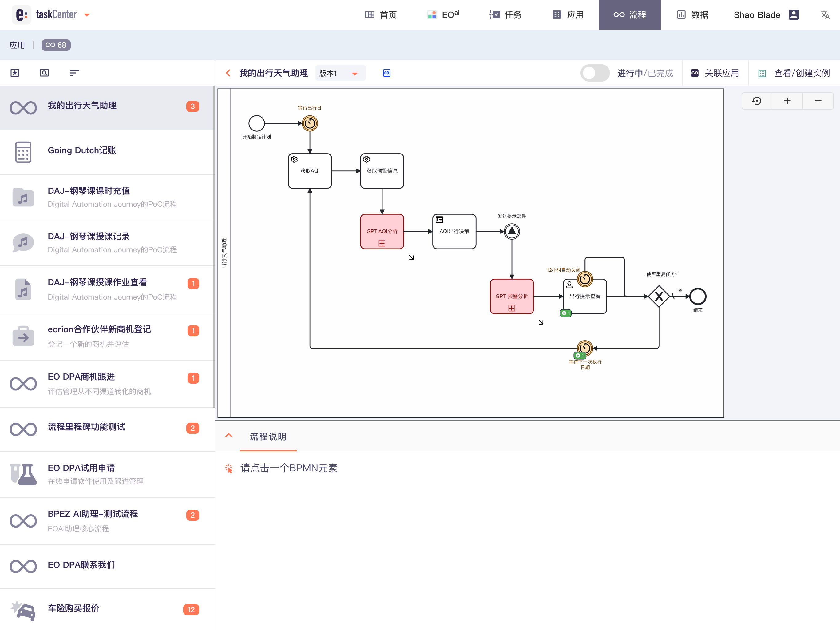Screen dimensions: 840x630
Task: Select the GPT AQI分析 subprocess
Action: coord(382,231)
